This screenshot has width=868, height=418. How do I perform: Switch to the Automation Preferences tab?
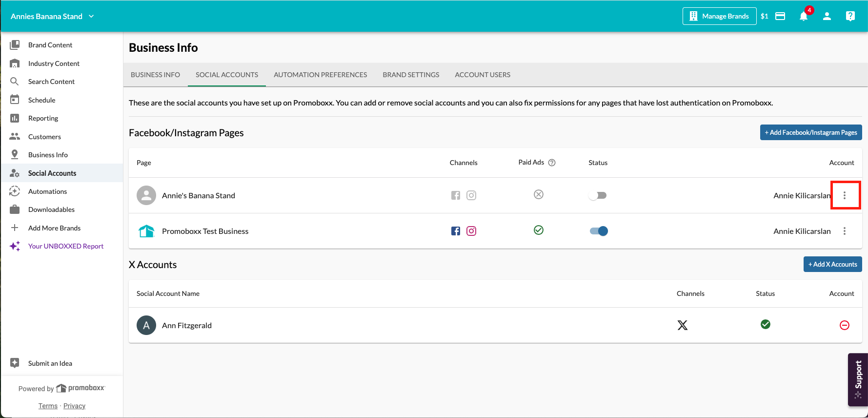(320, 75)
